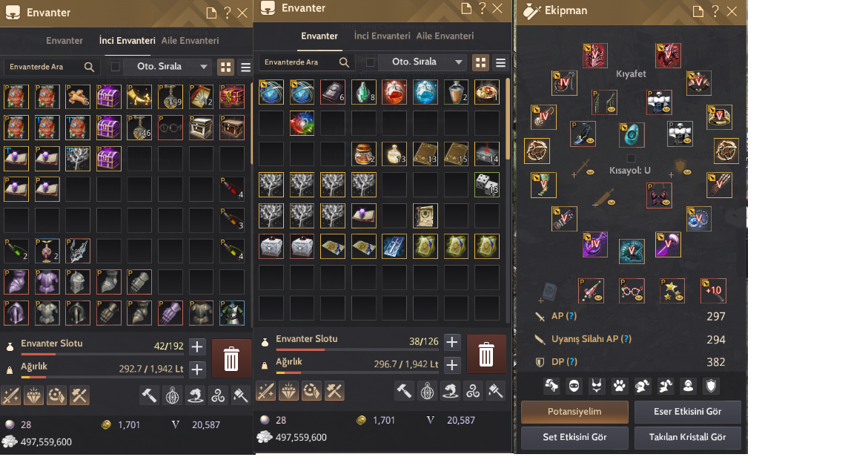Expand Oto. Sırala dropdown in left inventory
Viewport: 868px width, 460px height.
pyautogui.click(x=204, y=67)
